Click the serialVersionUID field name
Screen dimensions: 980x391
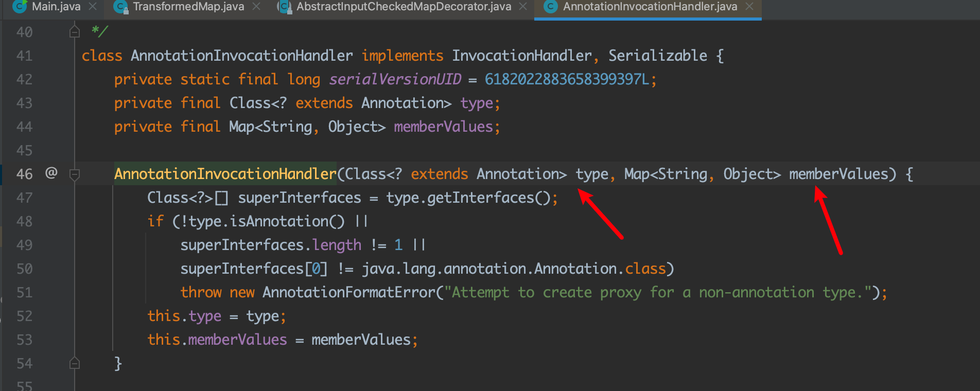(x=395, y=79)
